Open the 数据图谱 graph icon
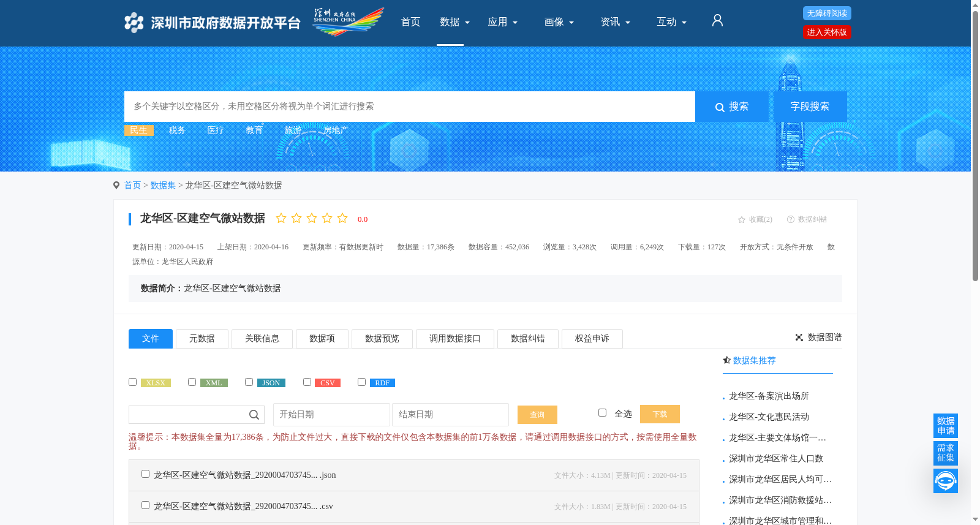Viewport: 980px width, 525px height. (x=799, y=338)
